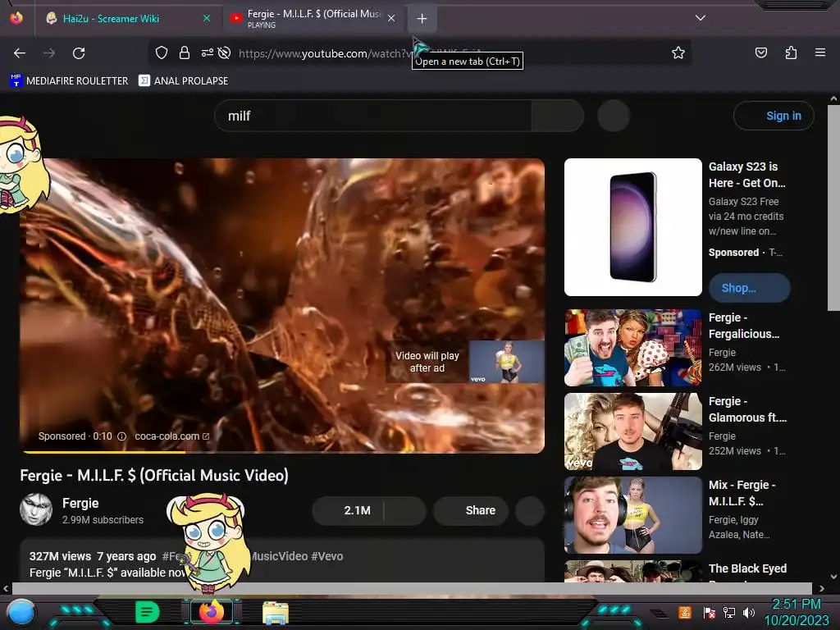Open Fergie - Fergalicious video thumbnail

[633, 348]
